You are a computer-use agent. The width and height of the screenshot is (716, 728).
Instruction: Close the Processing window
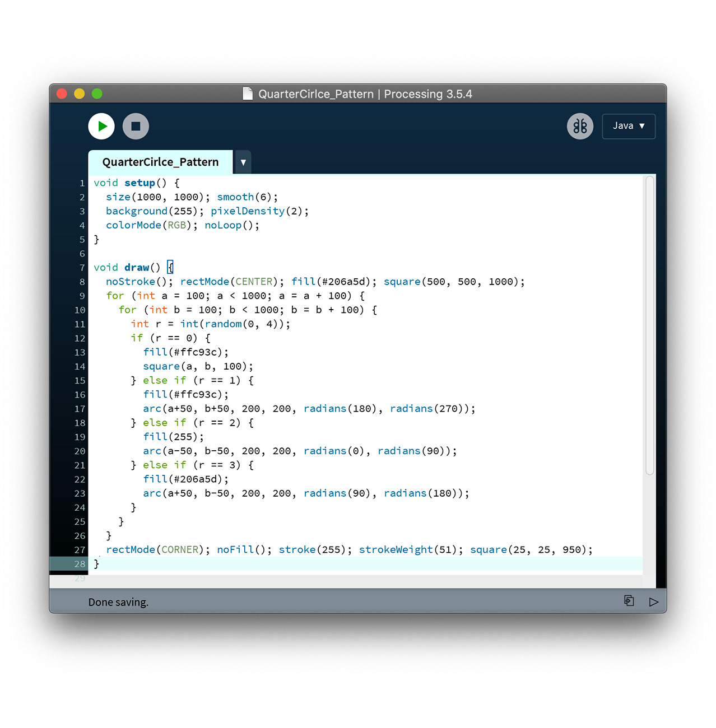pyautogui.click(x=62, y=94)
